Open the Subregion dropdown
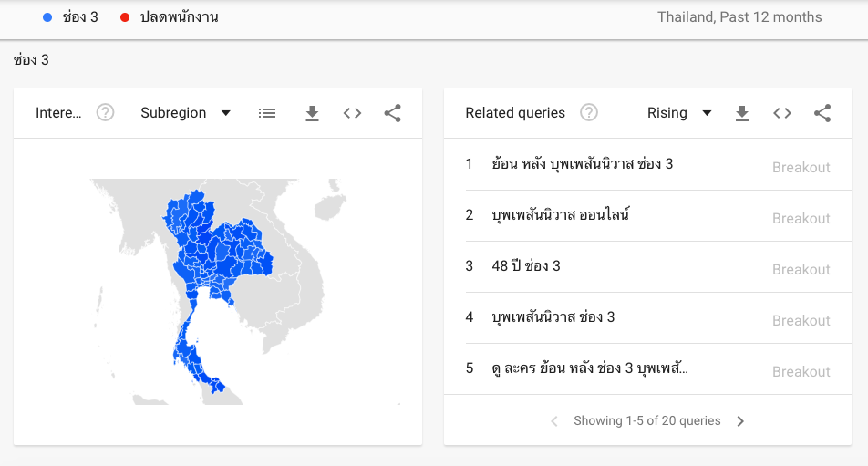 pos(186,113)
